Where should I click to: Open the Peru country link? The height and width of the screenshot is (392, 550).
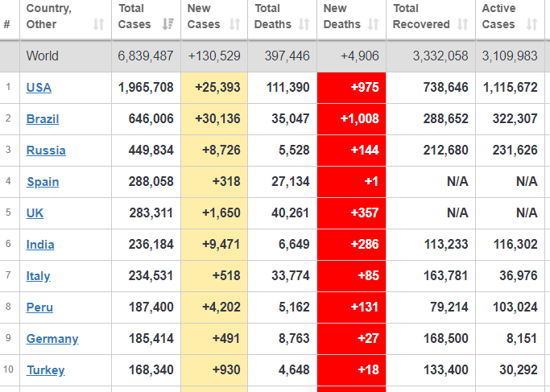[x=39, y=307]
